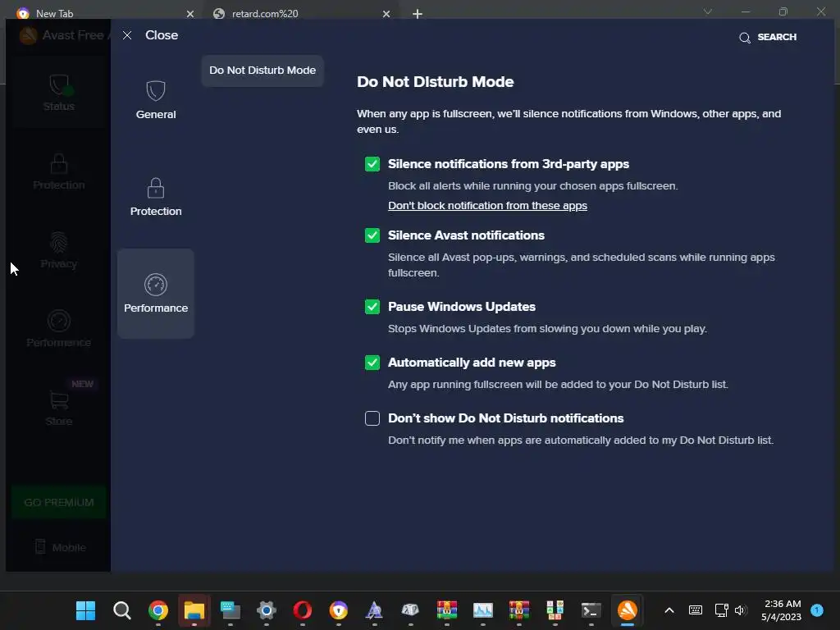The width and height of the screenshot is (840, 630).
Task: Open Avast Secure Browser from taskbar
Action: click(x=339, y=610)
